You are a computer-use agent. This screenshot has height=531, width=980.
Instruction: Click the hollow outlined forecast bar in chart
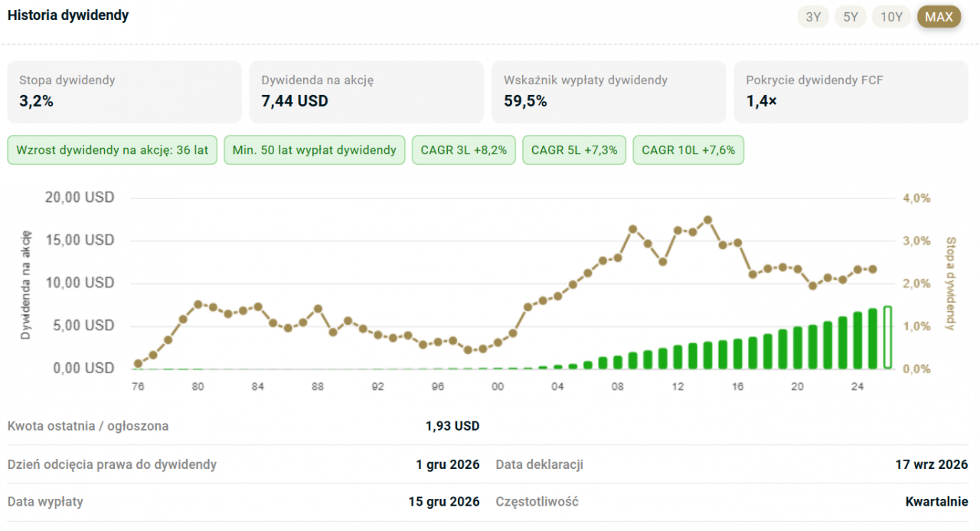coord(887,337)
